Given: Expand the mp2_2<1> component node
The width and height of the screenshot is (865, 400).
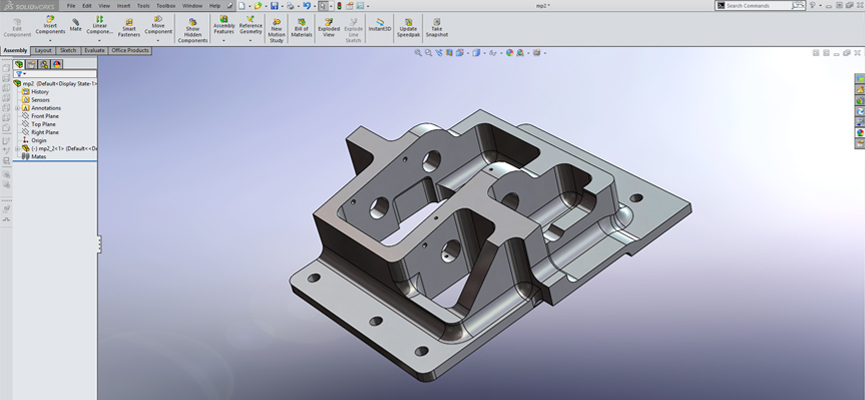Looking at the screenshot, I should [17, 148].
